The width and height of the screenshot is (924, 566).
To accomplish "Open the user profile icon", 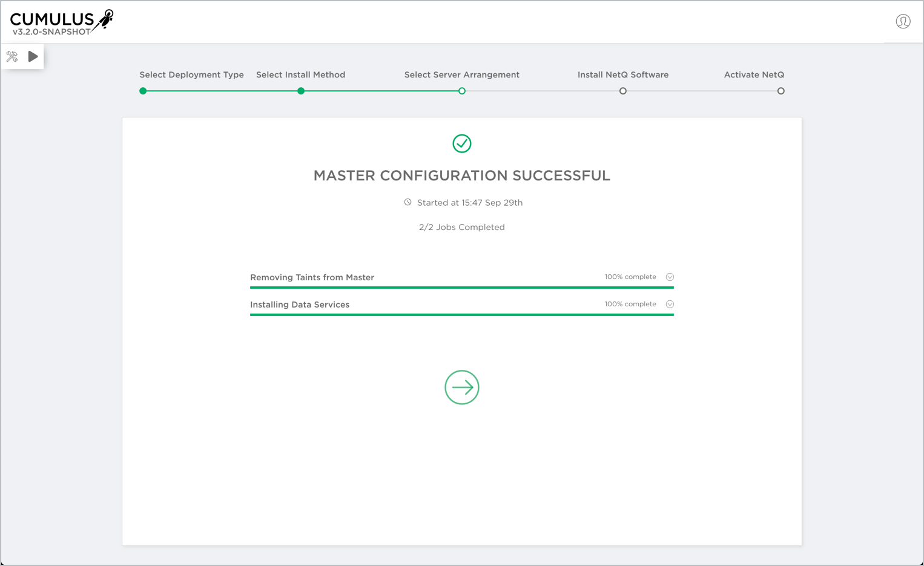I will click(903, 22).
